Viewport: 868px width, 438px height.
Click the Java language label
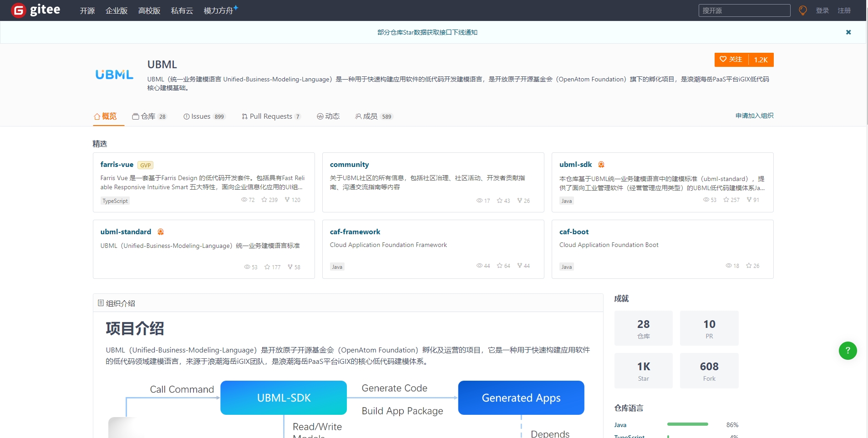[620, 425]
